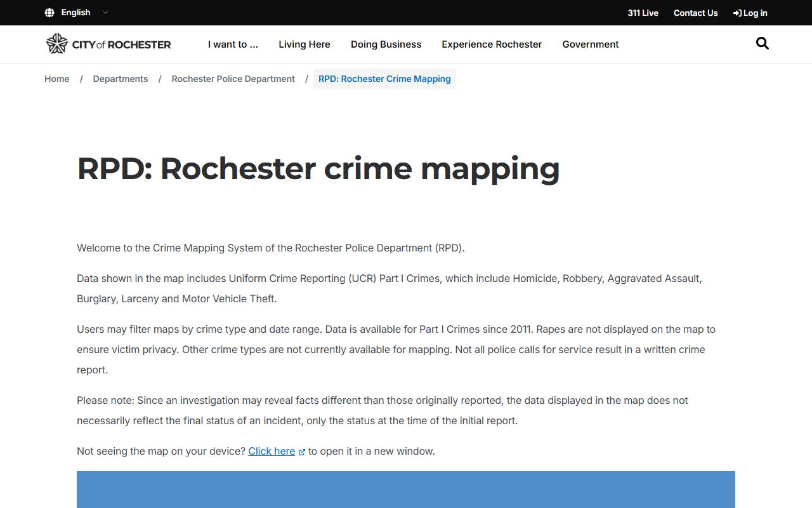812x508 pixels.
Task: Go to Rochester Police Department breadcrumb
Action: (233, 79)
